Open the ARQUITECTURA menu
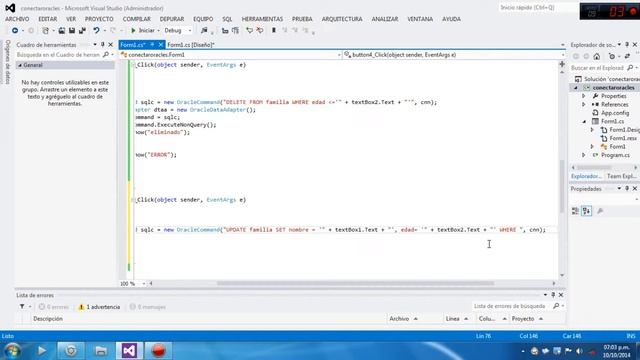Screen dimensions: 640x360 [x=342, y=19]
